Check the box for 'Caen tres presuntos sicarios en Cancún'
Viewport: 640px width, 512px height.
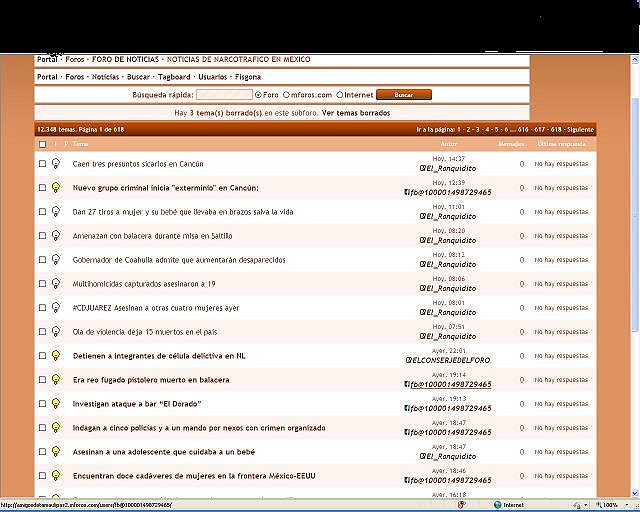(42, 164)
